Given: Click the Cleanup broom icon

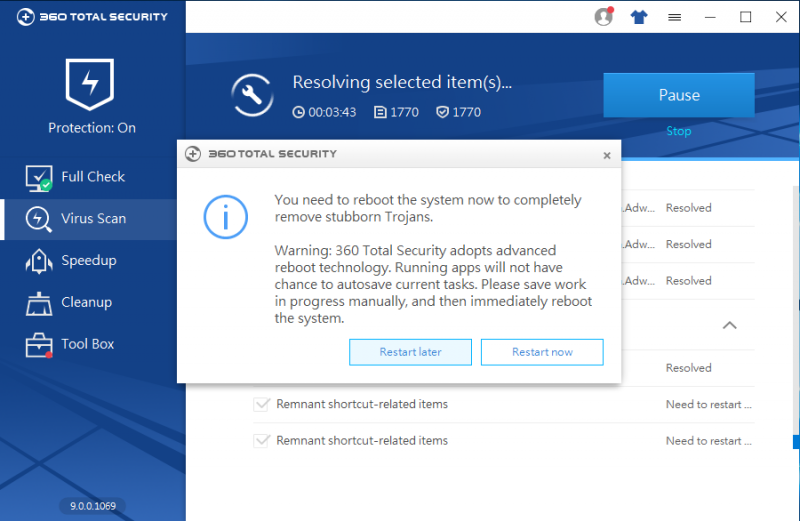Looking at the screenshot, I should pos(38,303).
